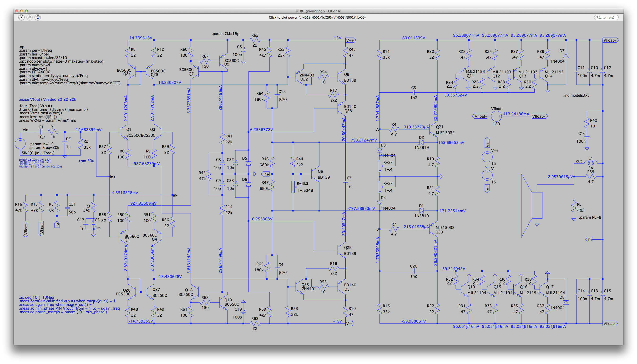Focus the (alternate) search field
The image size is (637, 364).
click(606, 17)
